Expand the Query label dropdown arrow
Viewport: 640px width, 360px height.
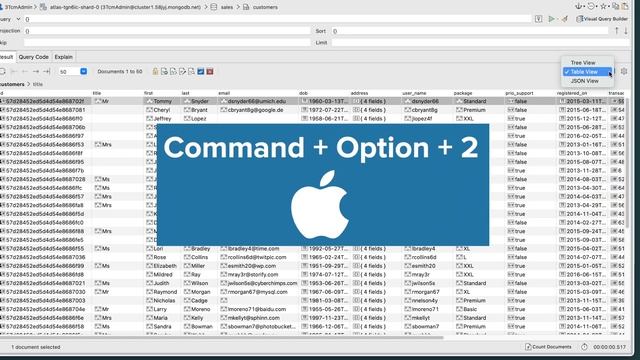pos(18,19)
